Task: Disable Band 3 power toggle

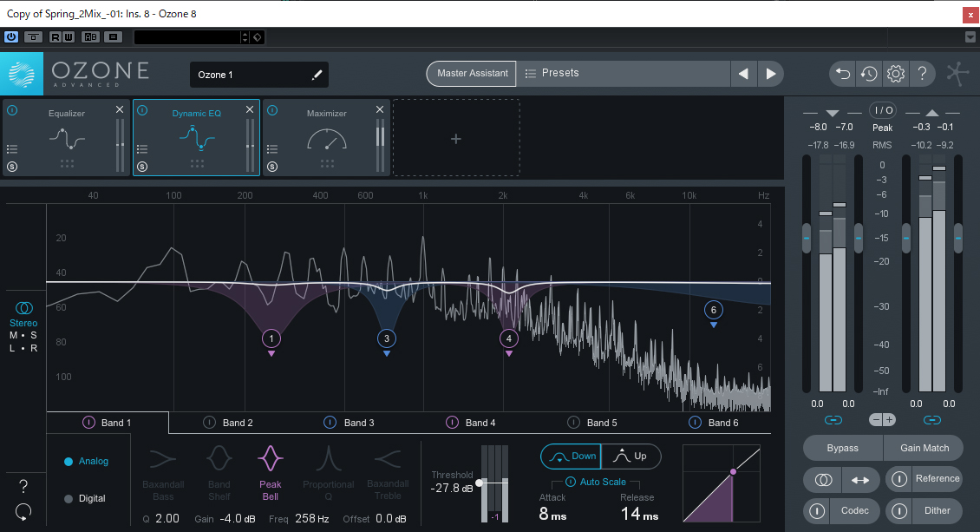Action: (330, 423)
